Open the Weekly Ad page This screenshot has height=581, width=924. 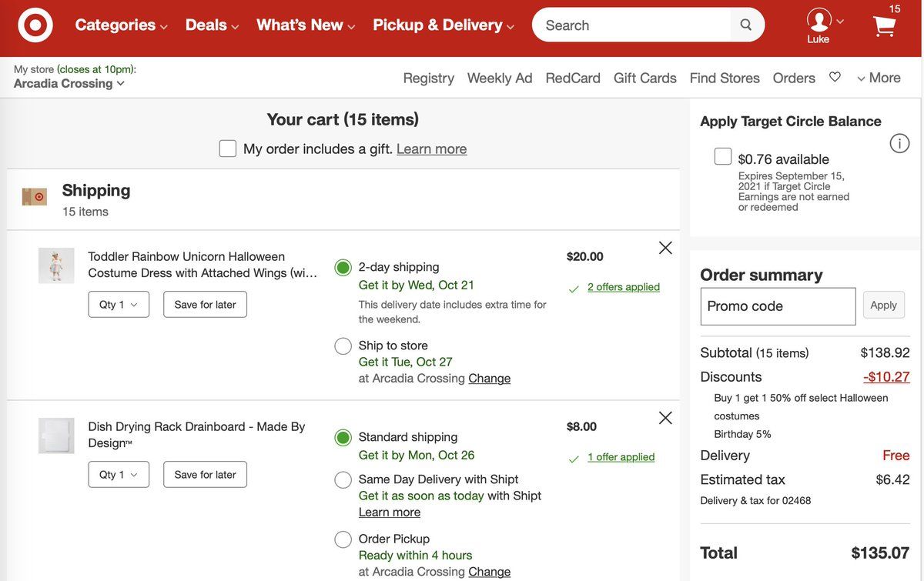[500, 78]
